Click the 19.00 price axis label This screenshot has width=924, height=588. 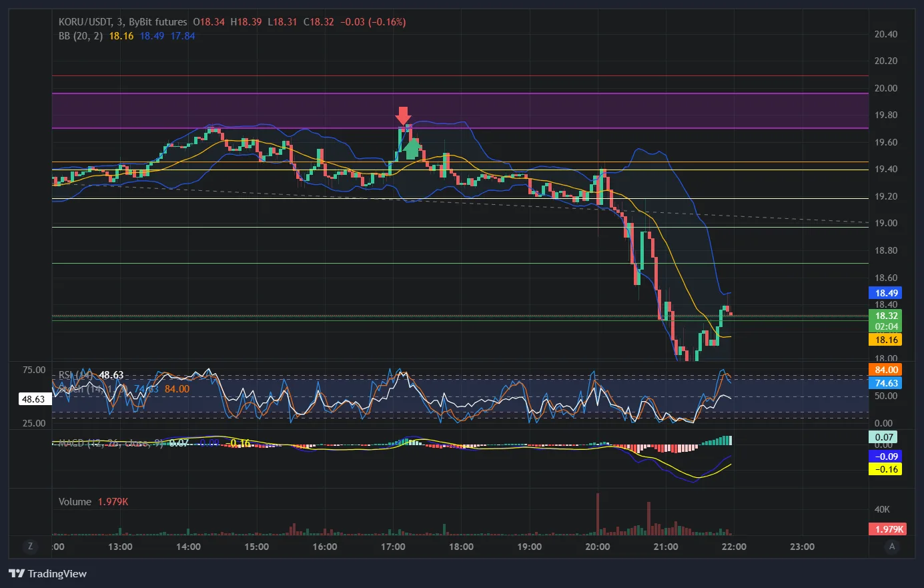pyautogui.click(x=886, y=224)
